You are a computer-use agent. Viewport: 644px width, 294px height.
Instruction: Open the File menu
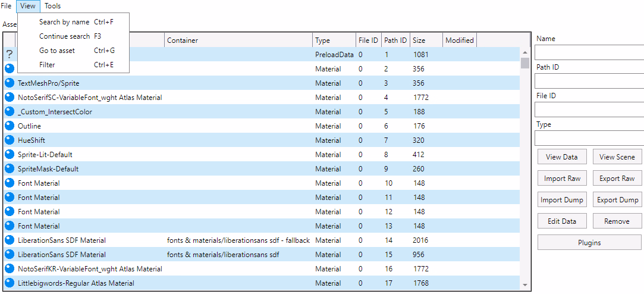pyautogui.click(x=6, y=6)
